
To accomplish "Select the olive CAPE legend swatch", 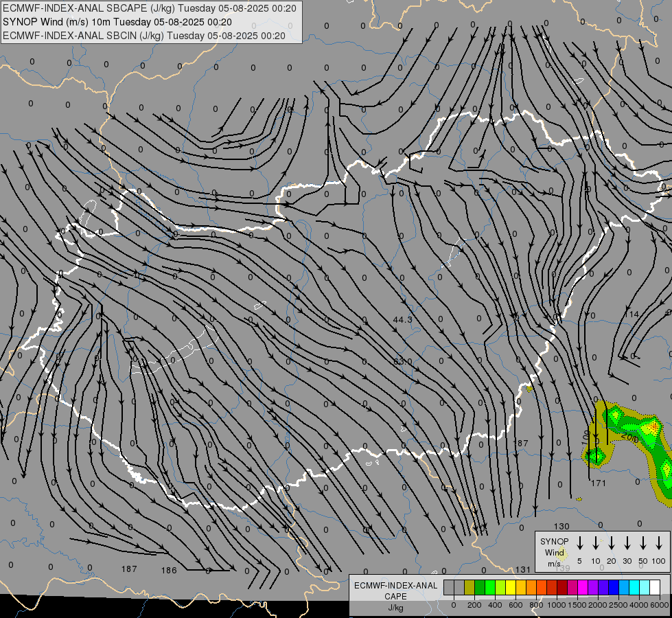I will [470, 588].
